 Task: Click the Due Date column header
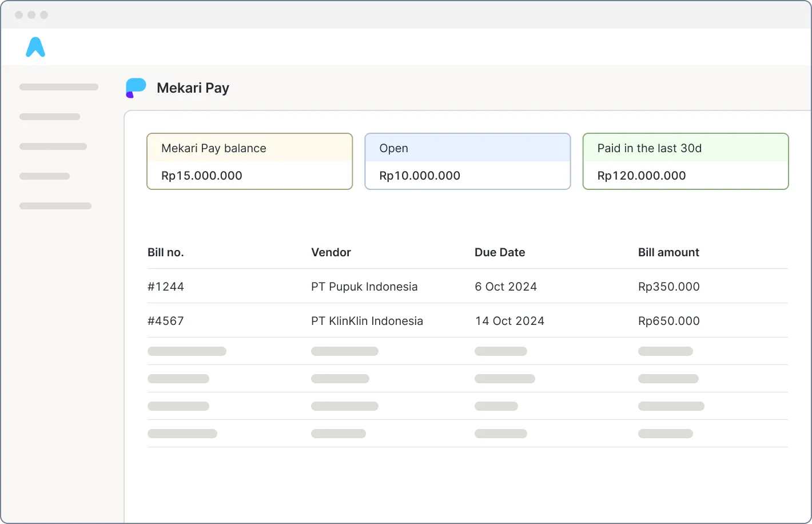point(500,252)
